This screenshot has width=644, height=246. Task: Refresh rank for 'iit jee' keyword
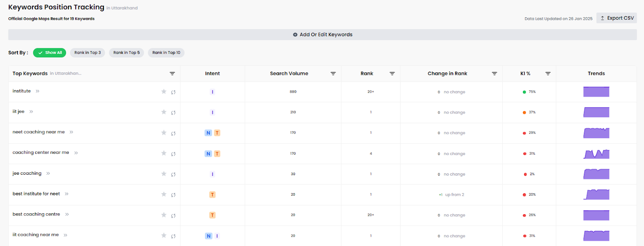(173, 113)
